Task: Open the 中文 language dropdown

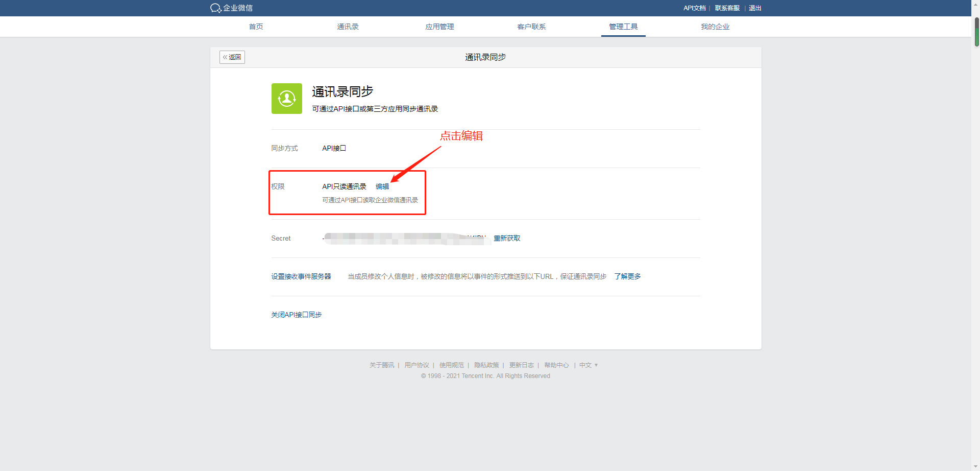Action: (x=588, y=365)
